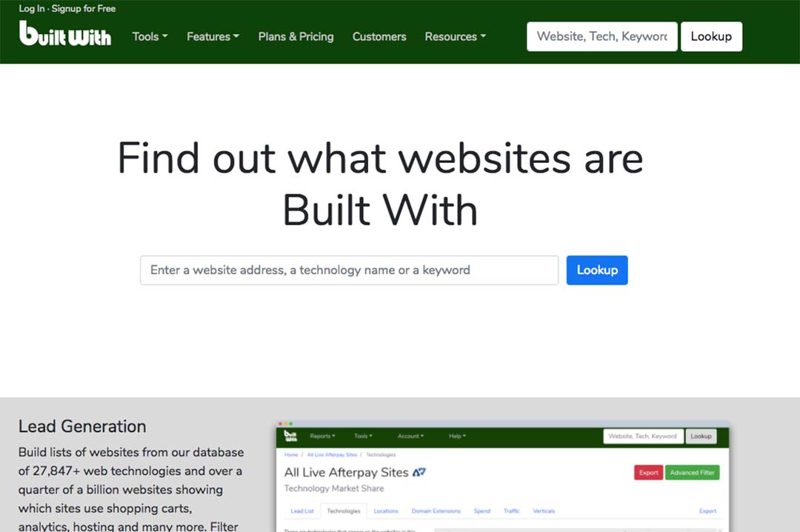Click the red Export button in preview

[x=648, y=473]
